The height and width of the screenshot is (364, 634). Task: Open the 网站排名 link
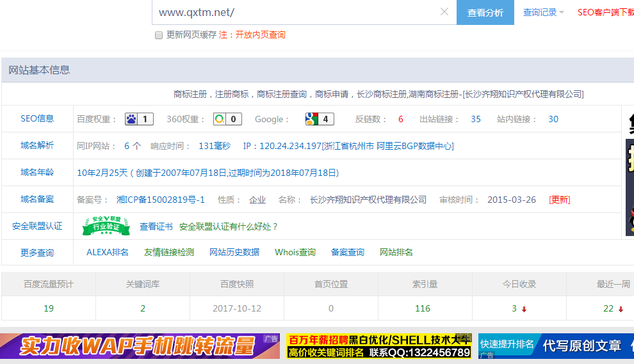[396, 253]
